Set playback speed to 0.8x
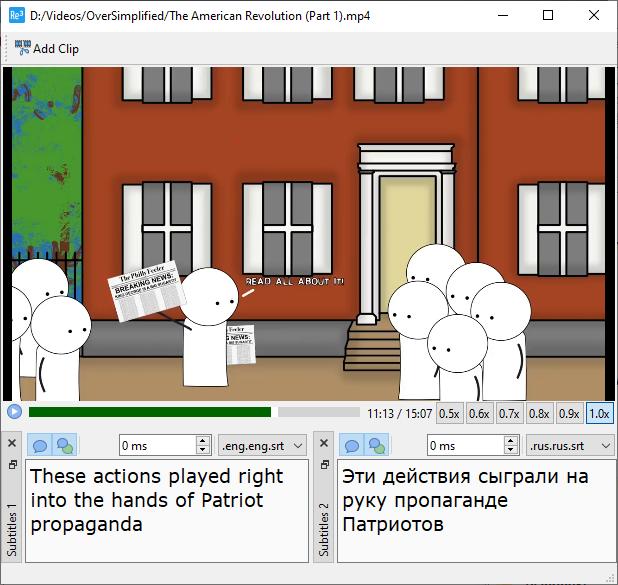The image size is (618, 585). (x=539, y=414)
